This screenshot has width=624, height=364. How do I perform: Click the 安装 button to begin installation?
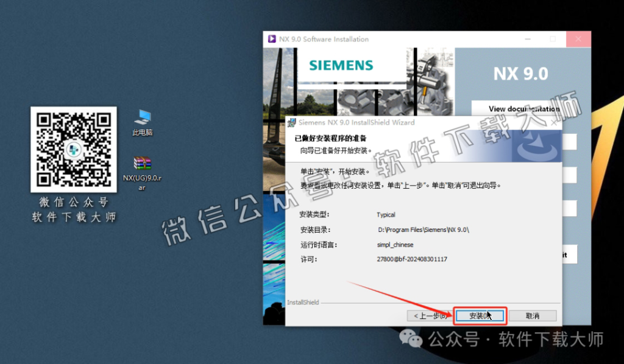point(480,315)
